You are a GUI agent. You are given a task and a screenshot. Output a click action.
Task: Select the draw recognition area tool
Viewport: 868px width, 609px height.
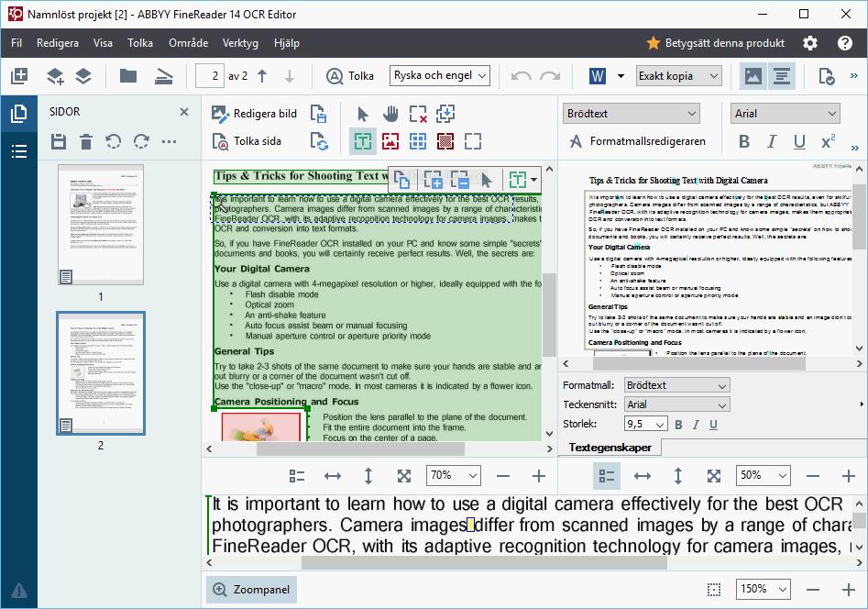[473, 141]
